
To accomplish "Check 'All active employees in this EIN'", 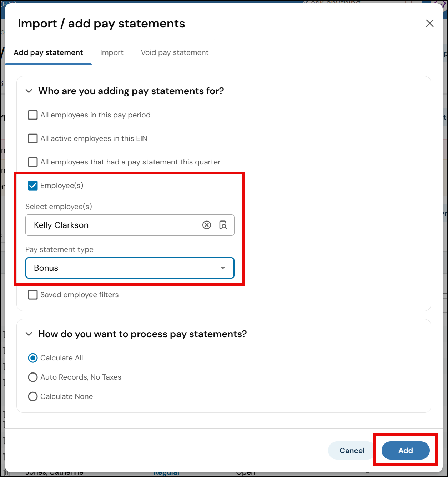I will [33, 138].
